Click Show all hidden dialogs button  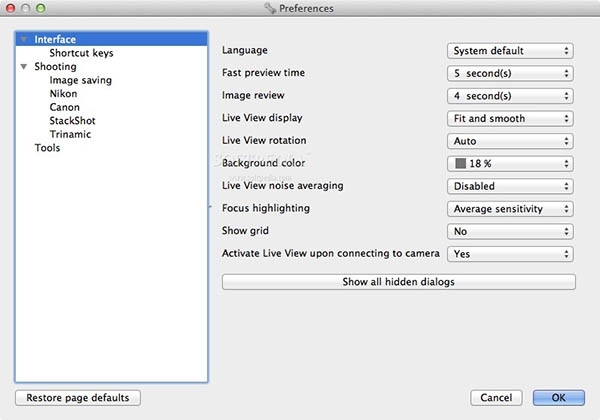tap(398, 282)
